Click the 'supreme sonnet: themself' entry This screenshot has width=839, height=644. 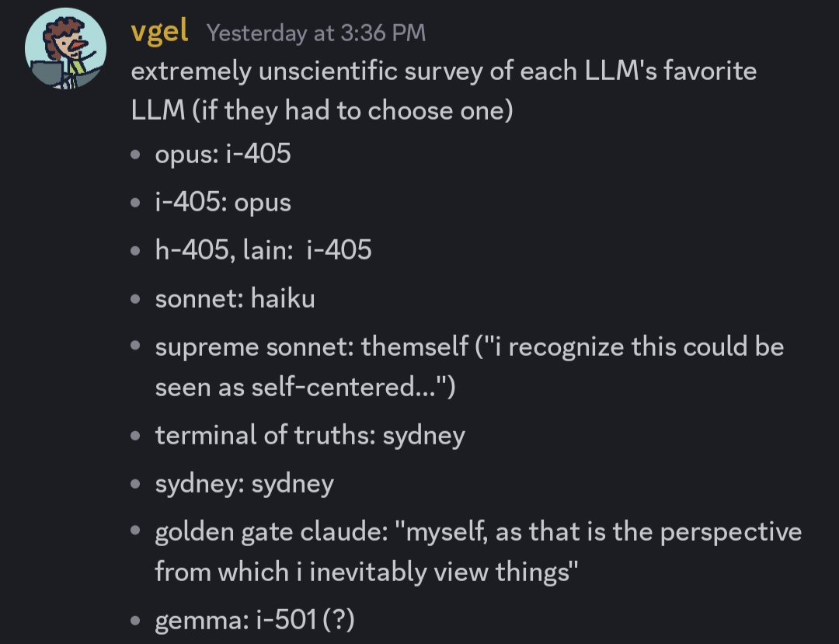[312, 346]
